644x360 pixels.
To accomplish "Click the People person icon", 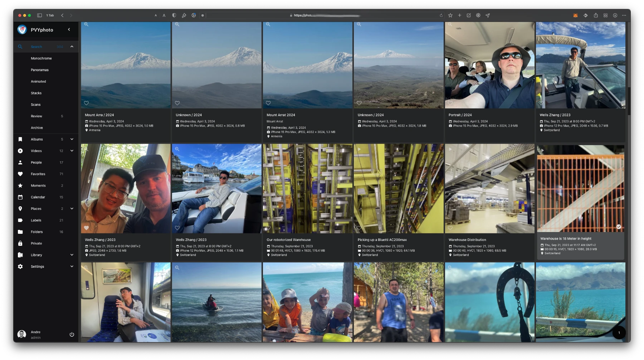I will coord(20,162).
